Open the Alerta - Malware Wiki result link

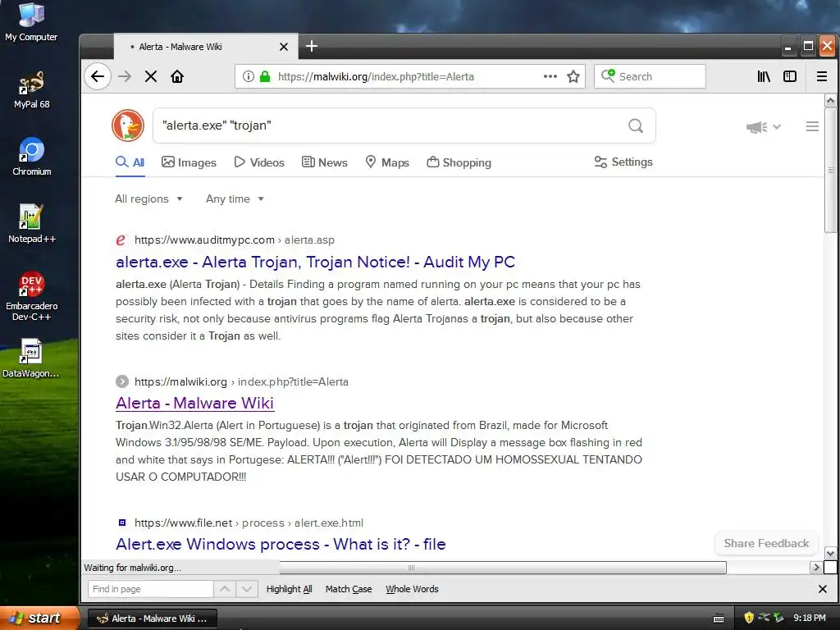click(x=195, y=403)
